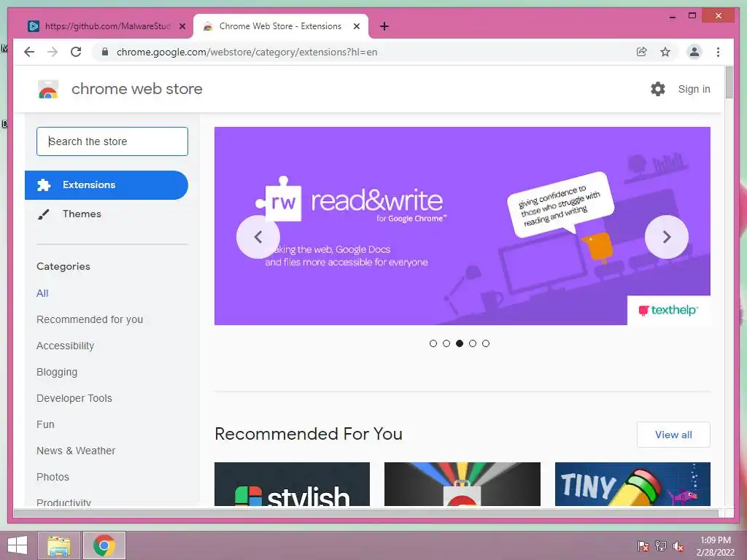The width and height of the screenshot is (747, 560).
Task: Click the Recommended For You heading
Action: coord(309,434)
